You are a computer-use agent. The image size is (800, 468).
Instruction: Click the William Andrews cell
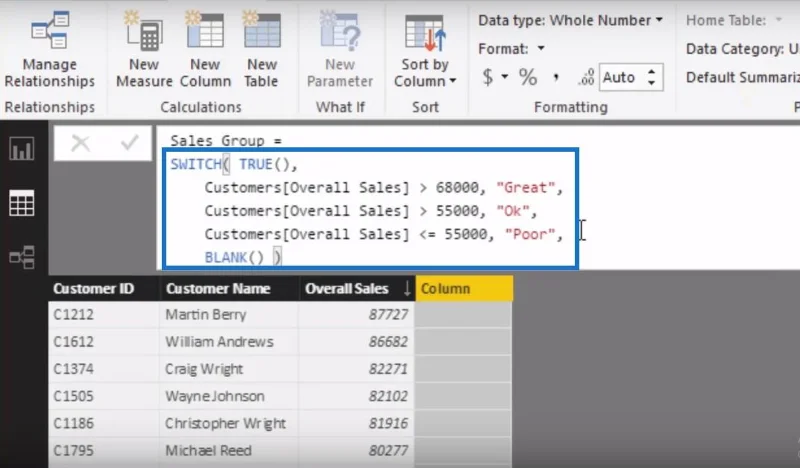(229, 341)
